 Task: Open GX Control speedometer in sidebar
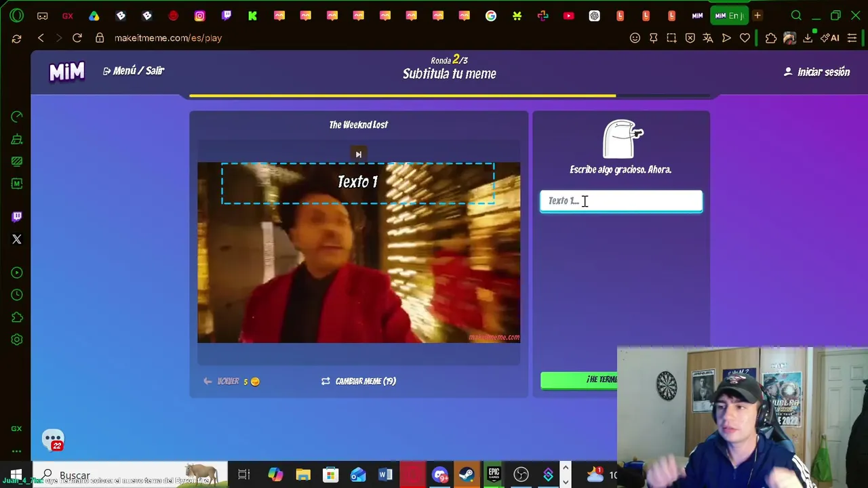point(17,117)
